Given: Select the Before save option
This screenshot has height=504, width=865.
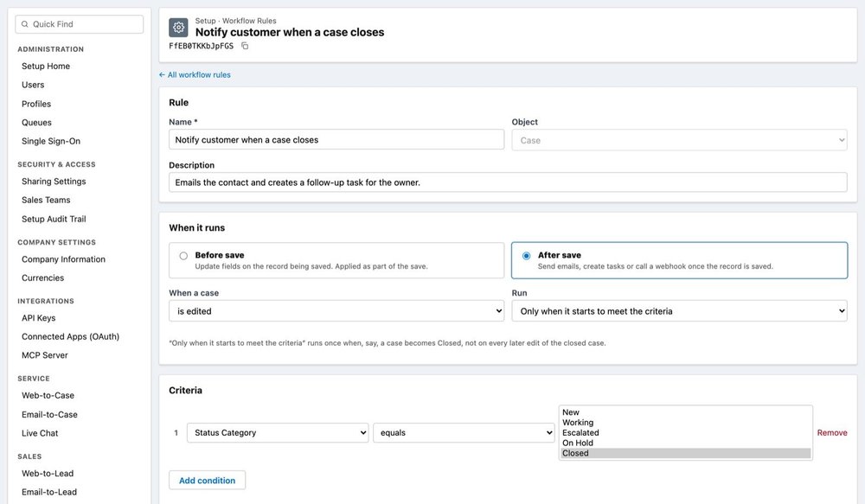Looking at the screenshot, I should (x=336, y=260).
